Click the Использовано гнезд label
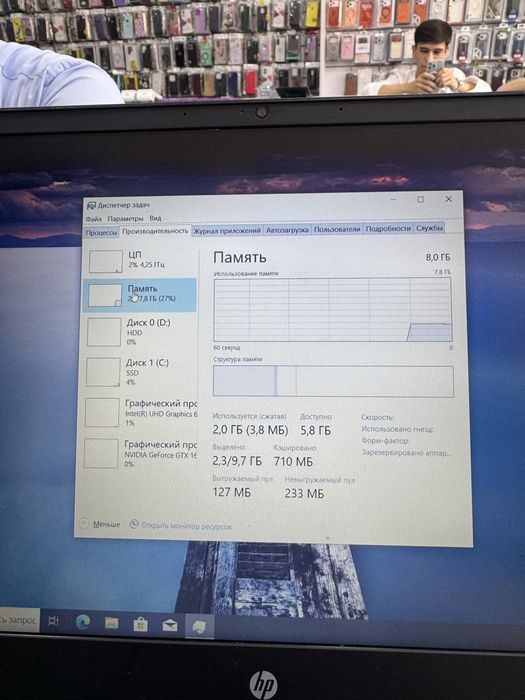This screenshot has height=700, width=525. click(397, 429)
